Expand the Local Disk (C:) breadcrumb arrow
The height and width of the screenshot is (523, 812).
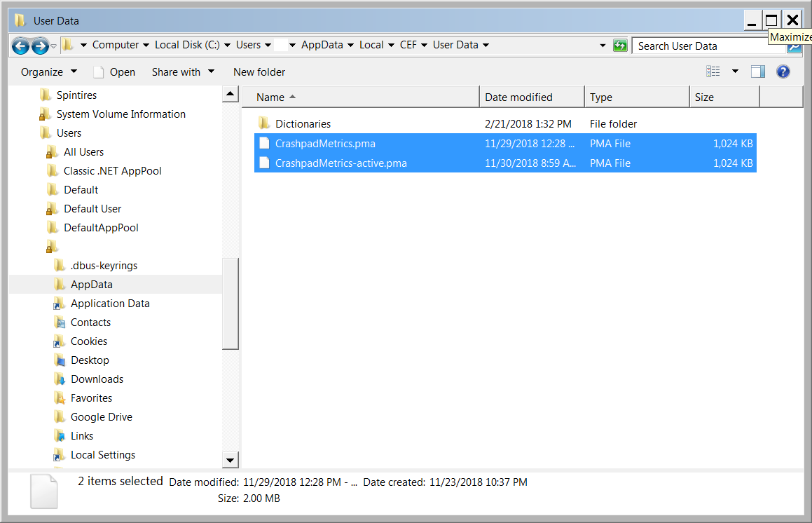click(x=227, y=45)
